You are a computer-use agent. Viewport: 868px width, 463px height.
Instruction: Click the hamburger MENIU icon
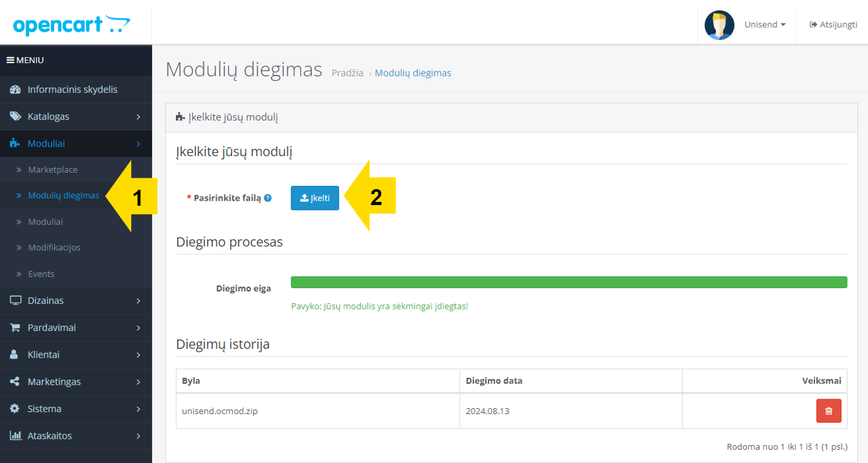pyautogui.click(x=10, y=60)
